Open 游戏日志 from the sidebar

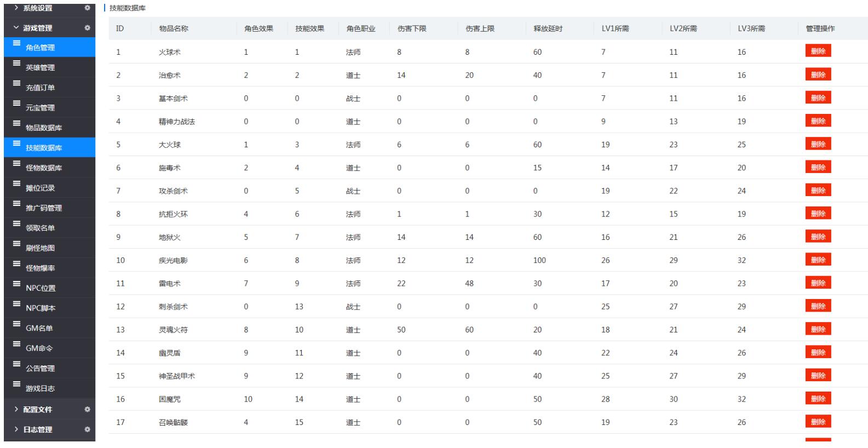[41, 389]
